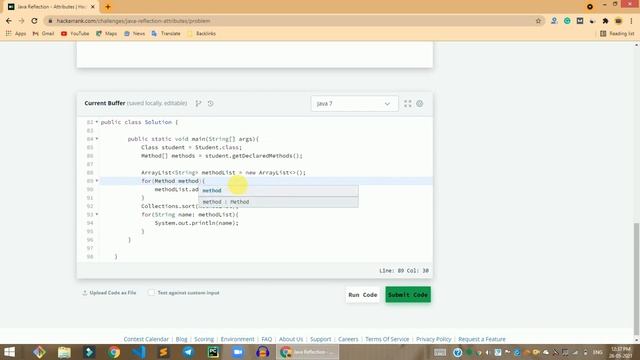Open the Backlinks bookmark folder
The height and width of the screenshot is (360, 640).
tap(202, 33)
